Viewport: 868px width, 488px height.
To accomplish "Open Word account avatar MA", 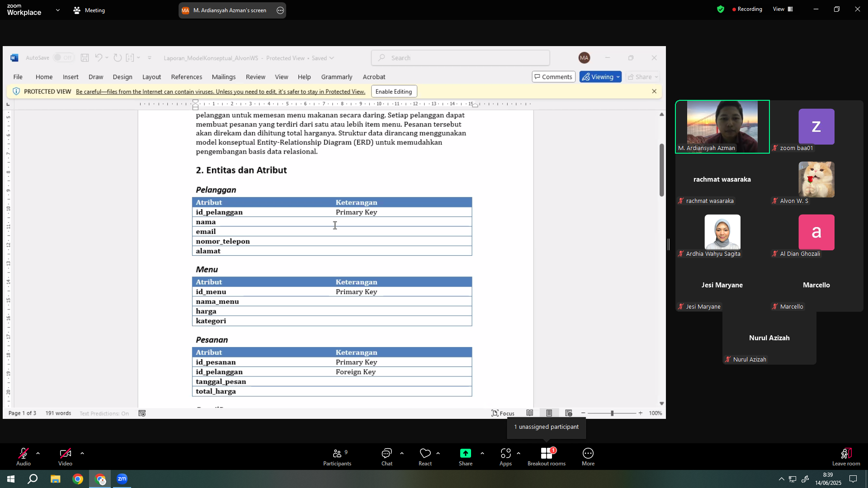I will coord(584,58).
